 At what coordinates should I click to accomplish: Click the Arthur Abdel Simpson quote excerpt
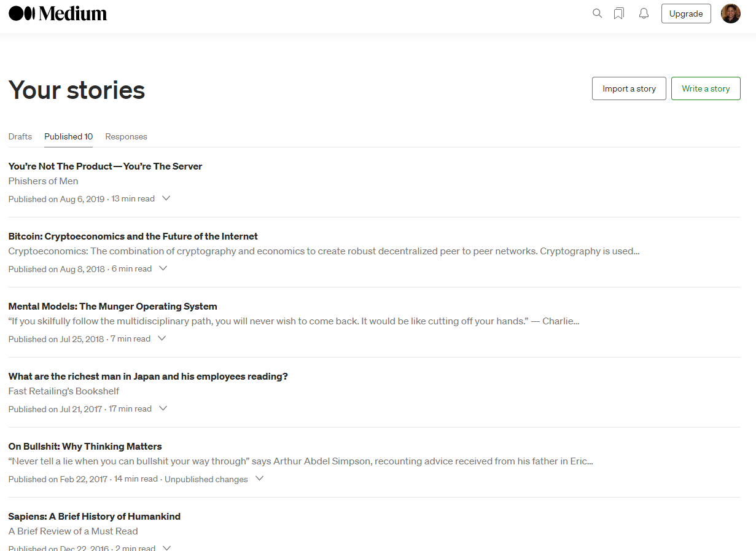coord(301,461)
